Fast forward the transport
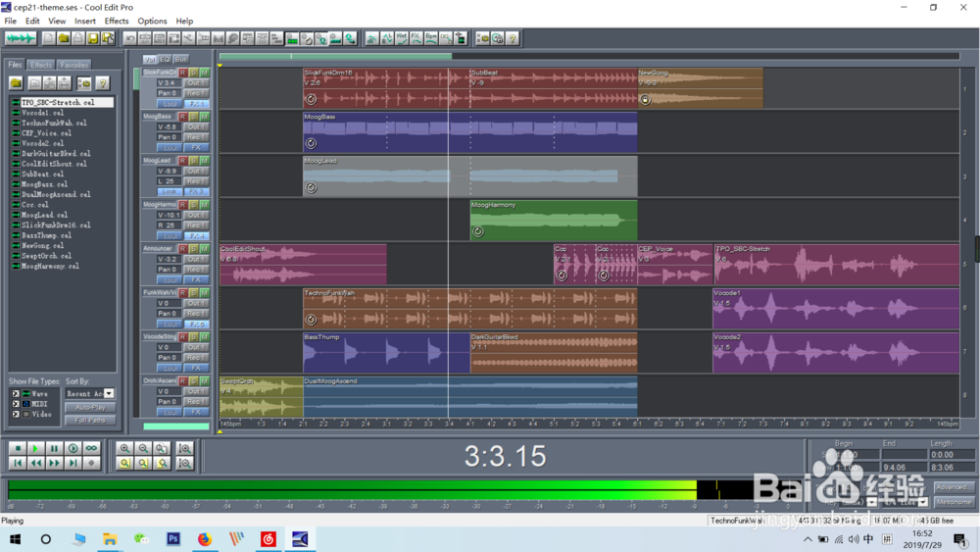The width and height of the screenshot is (980, 552). (54, 463)
